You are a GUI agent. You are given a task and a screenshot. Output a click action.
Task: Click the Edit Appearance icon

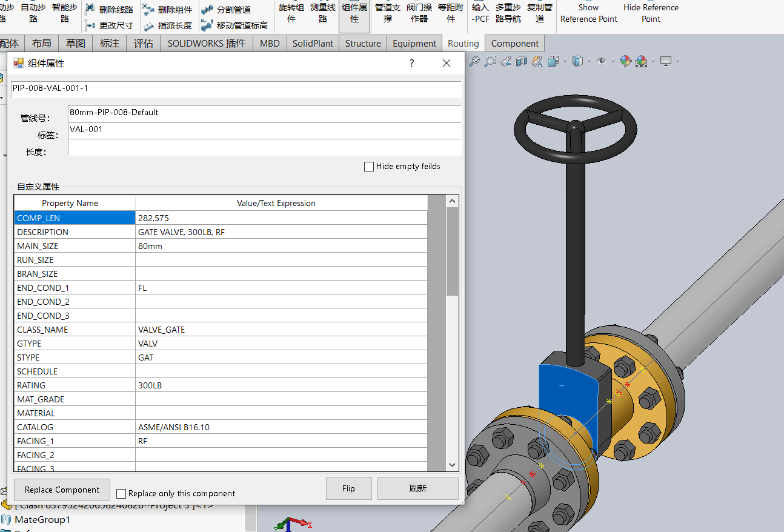626,61
